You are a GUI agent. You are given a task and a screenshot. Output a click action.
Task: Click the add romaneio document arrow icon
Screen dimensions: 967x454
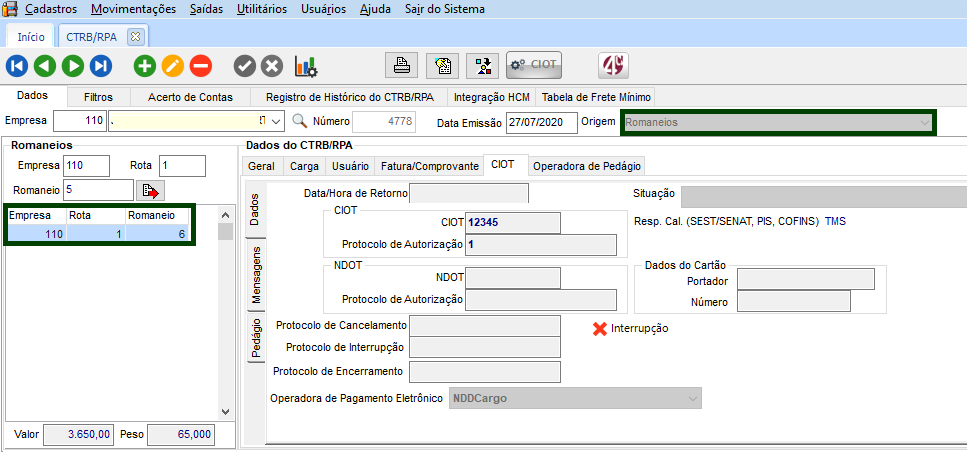[x=150, y=192]
